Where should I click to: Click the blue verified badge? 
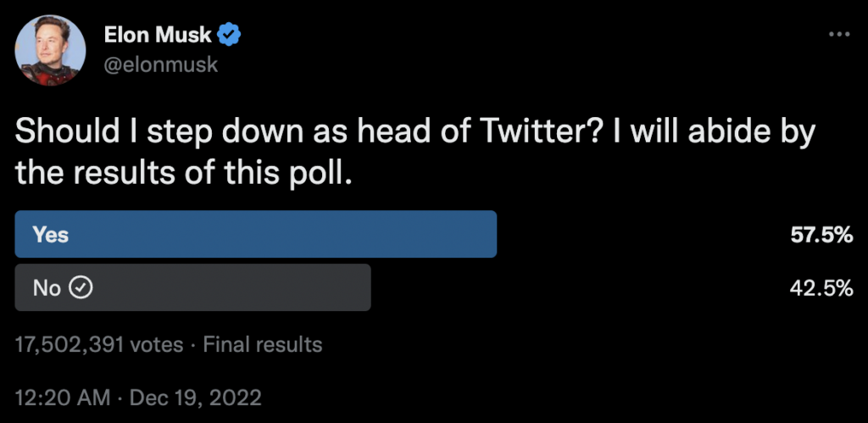click(230, 35)
